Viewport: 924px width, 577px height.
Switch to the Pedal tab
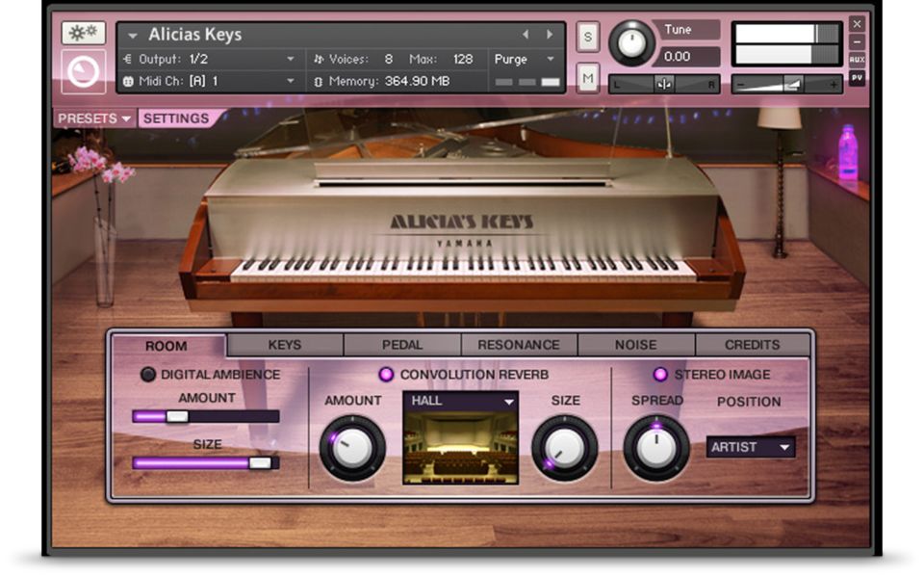pyautogui.click(x=401, y=345)
